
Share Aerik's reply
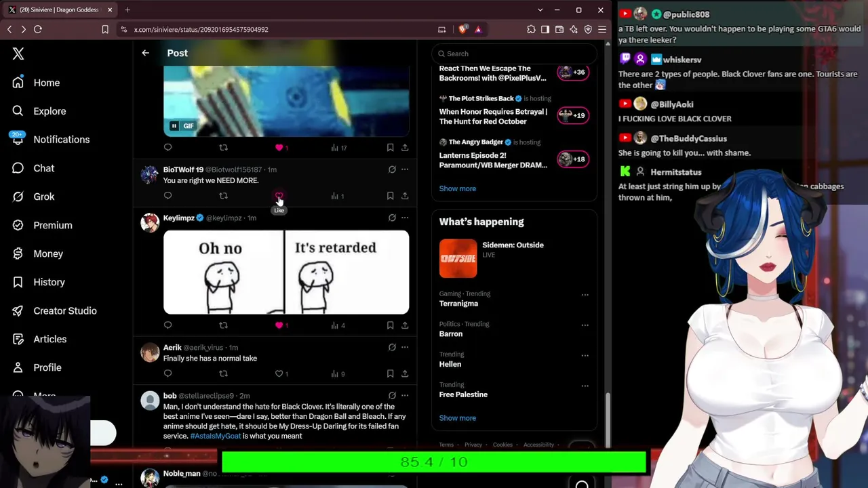point(405,373)
